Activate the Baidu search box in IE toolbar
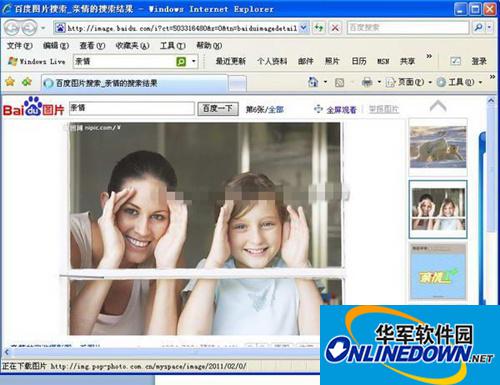The height and width of the screenshot is (385, 500). coord(408,28)
